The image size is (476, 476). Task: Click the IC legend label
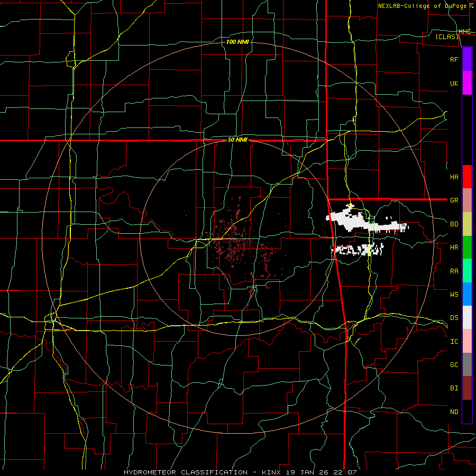click(x=454, y=341)
